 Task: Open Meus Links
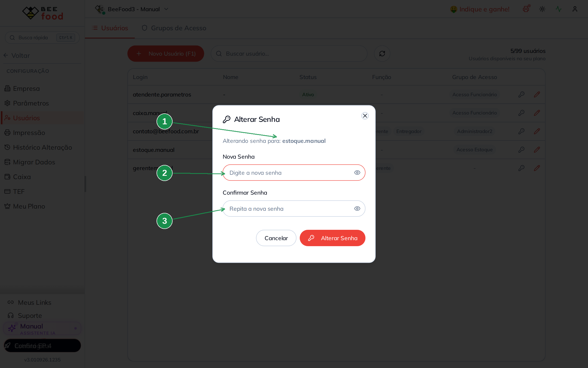(29, 303)
